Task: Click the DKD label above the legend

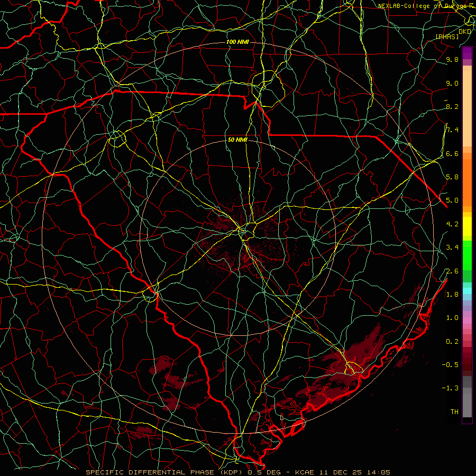Action: coord(465,32)
